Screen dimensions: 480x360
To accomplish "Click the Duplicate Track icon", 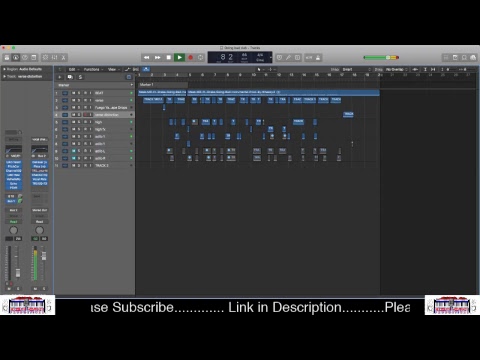I will pos(70,77).
